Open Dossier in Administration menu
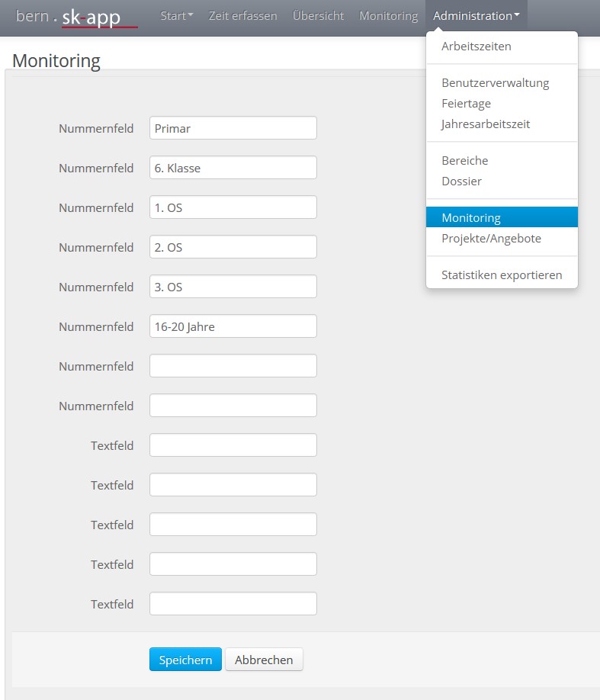Screen dimensions: 600x700 point(461,181)
